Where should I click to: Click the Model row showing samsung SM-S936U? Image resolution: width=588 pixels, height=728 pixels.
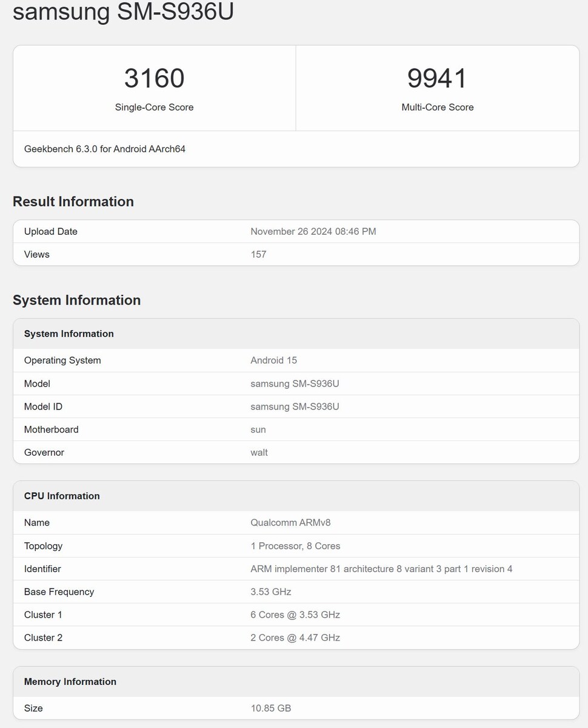tap(295, 383)
